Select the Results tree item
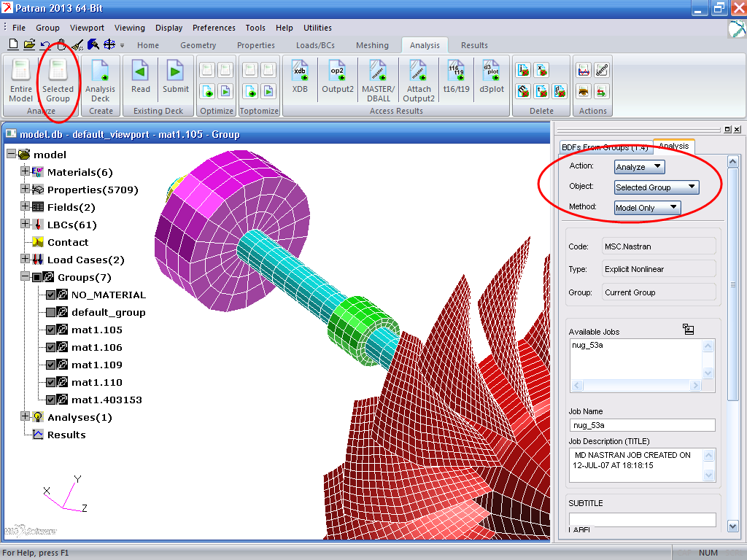 [x=66, y=435]
